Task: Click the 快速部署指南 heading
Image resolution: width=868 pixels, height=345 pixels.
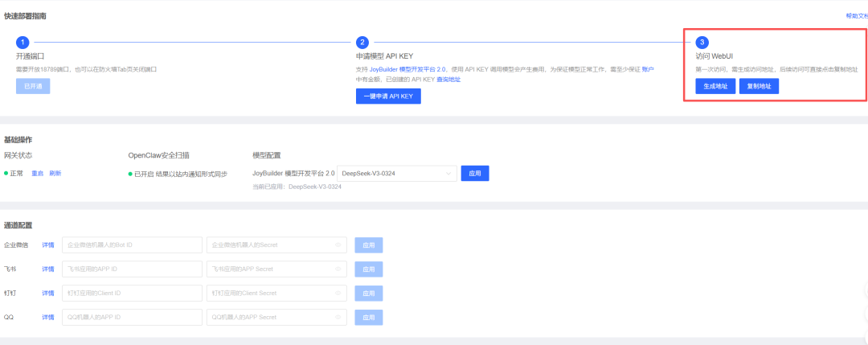Action: click(25, 16)
